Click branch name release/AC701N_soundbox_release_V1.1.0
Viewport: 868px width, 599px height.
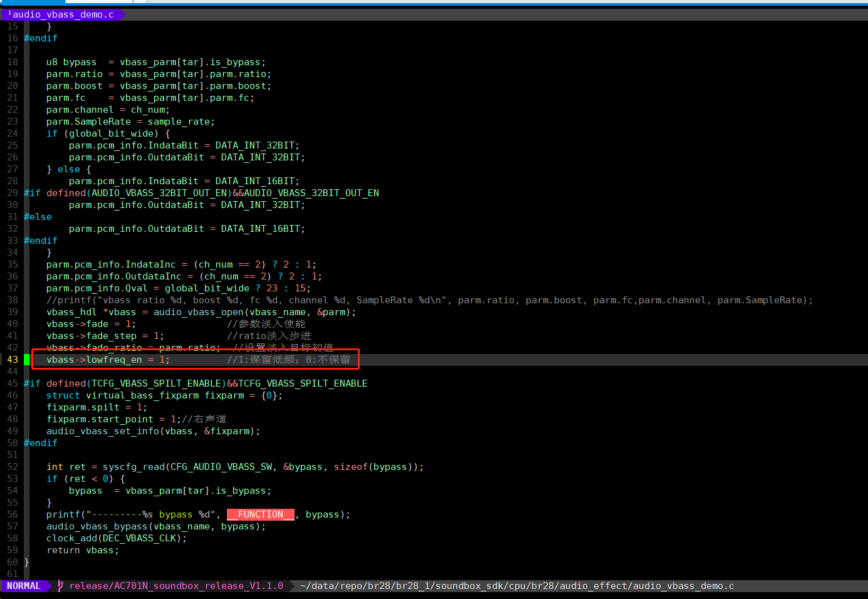click(x=176, y=586)
